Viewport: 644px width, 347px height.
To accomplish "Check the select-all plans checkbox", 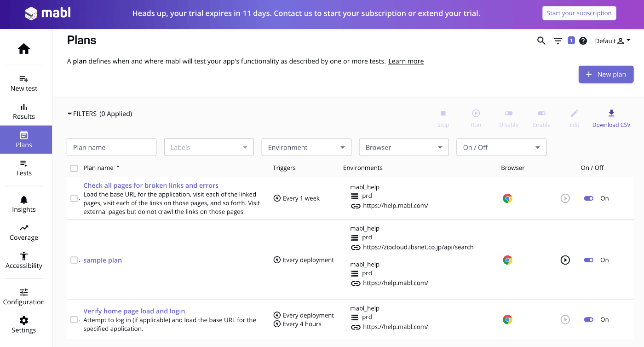I will pyautogui.click(x=74, y=168).
